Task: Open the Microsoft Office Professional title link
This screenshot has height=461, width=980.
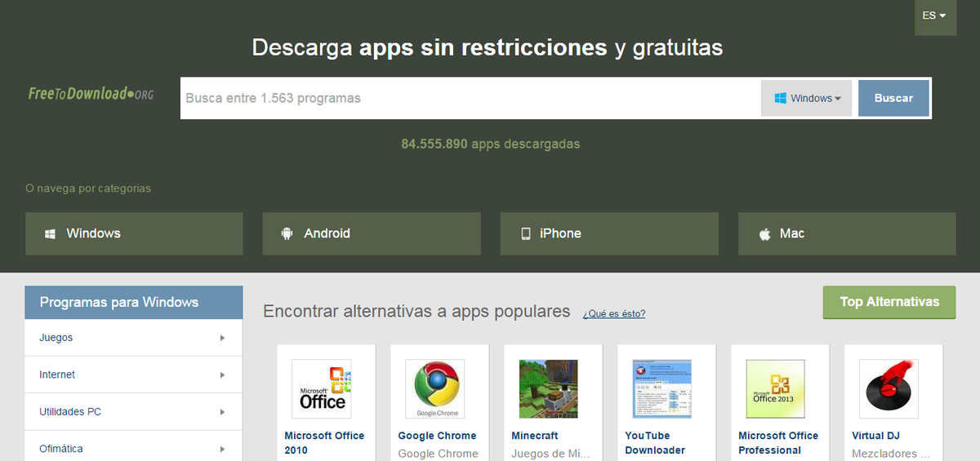Action: pyautogui.click(x=778, y=443)
